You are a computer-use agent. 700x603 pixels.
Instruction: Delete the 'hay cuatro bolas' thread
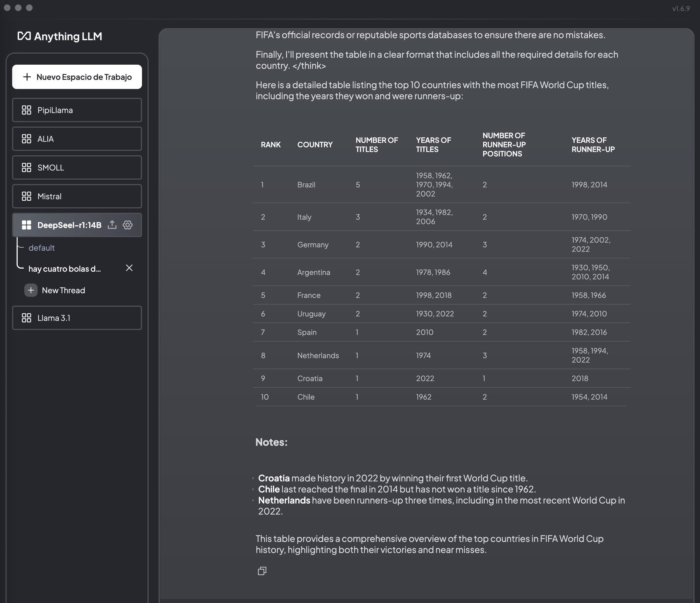tap(129, 268)
